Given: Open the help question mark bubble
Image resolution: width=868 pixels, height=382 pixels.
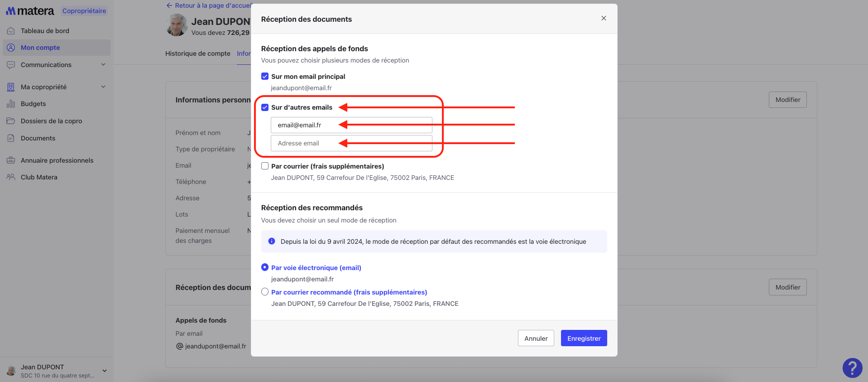Looking at the screenshot, I should click(852, 368).
